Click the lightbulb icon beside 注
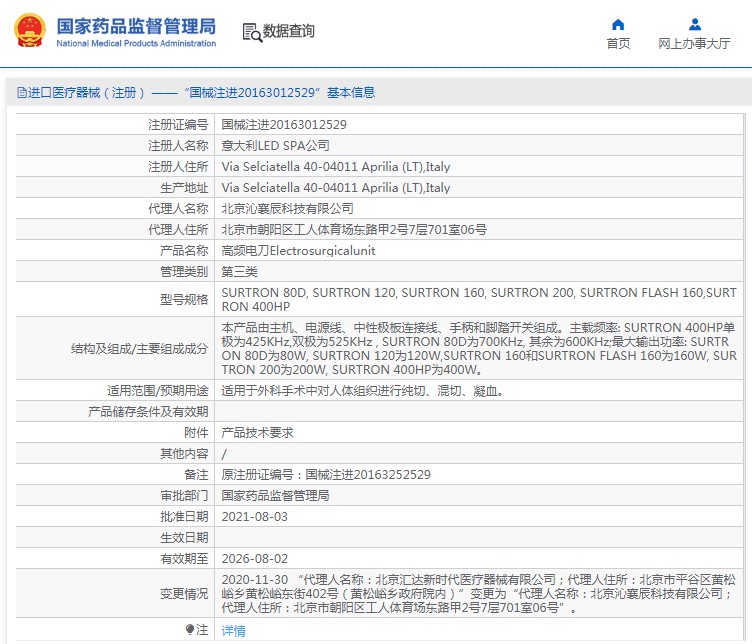This screenshot has width=752, height=644. pyautogui.click(x=190, y=630)
